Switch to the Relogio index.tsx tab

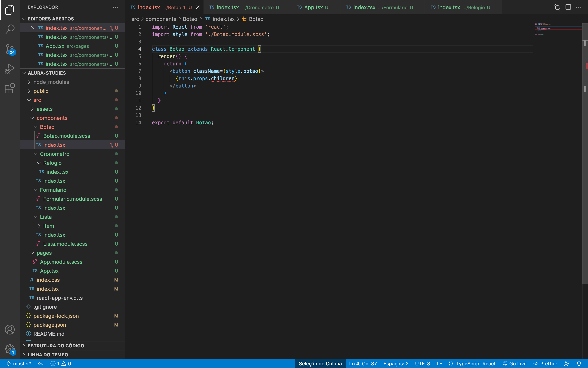click(463, 7)
